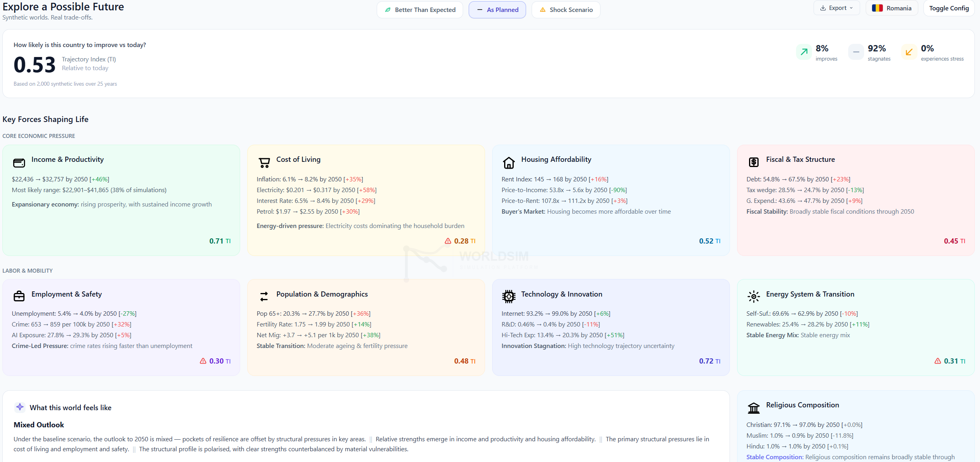Select the Better Than Expected scenario
This screenshot has width=980, height=462.
(x=420, y=10)
